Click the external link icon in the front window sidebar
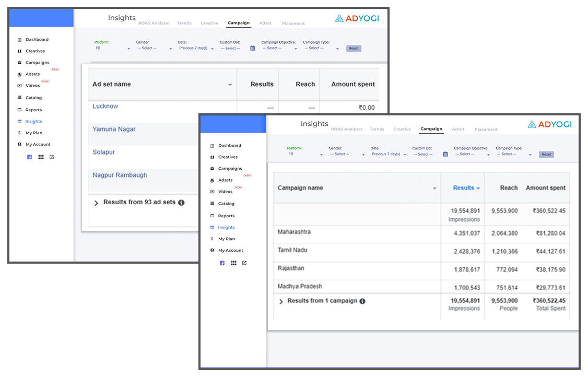This screenshot has height=378, width=588. point(244,263)
